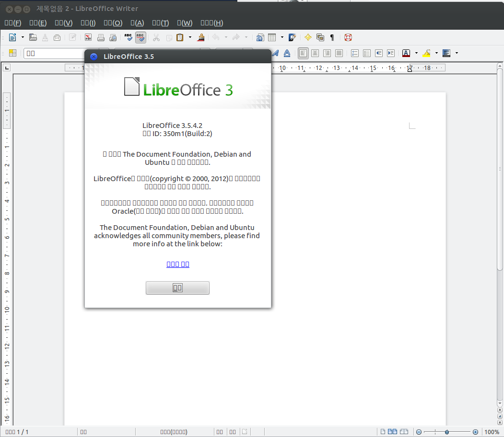Close the LibreOffice 3.5 About dialog
This screenshot has height=437, width=504.
94,57
